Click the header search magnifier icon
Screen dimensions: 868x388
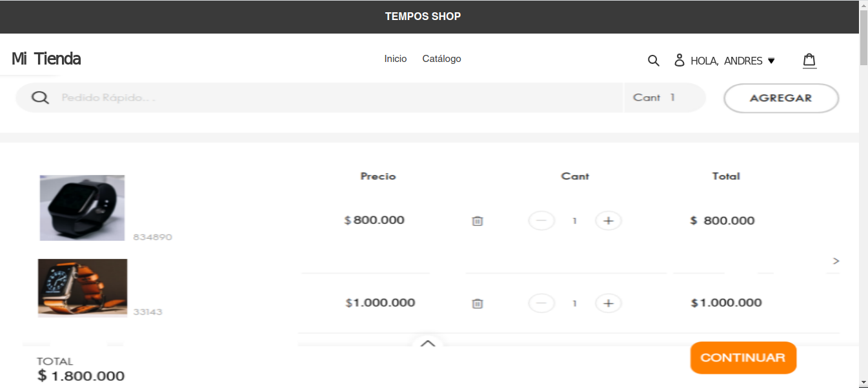point(653,61)
